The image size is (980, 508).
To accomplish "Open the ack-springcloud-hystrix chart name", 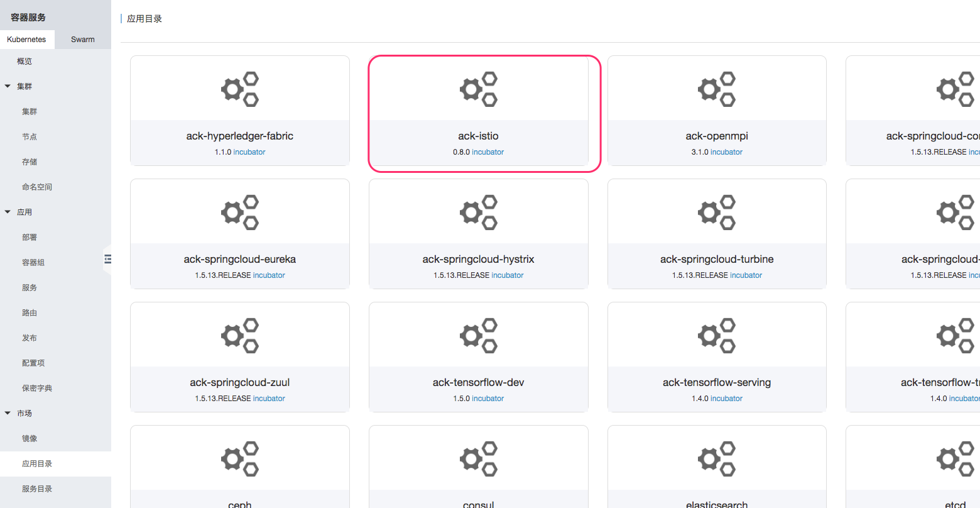I will (479, 259).
